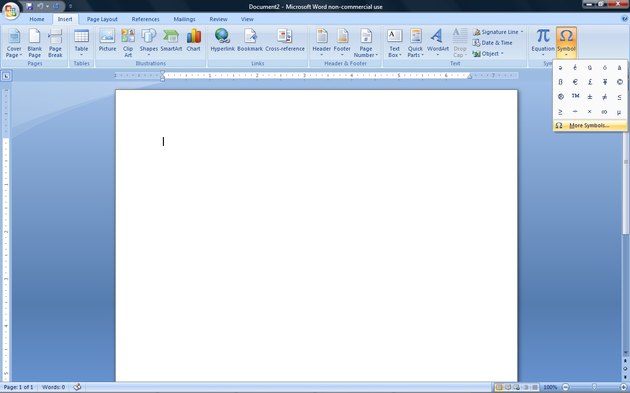Insert a Bookmark
The height and width of the screenshot is (393, 630).
pos(250,40)
